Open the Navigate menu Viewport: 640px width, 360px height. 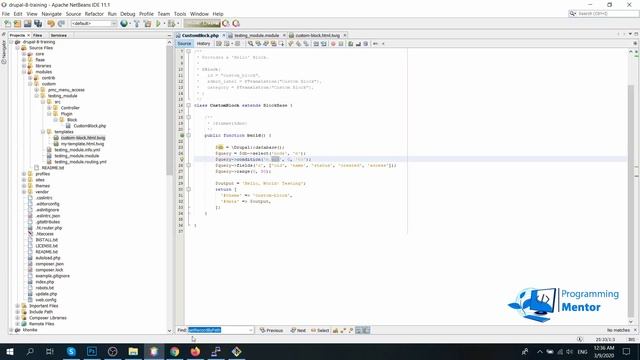51,14
